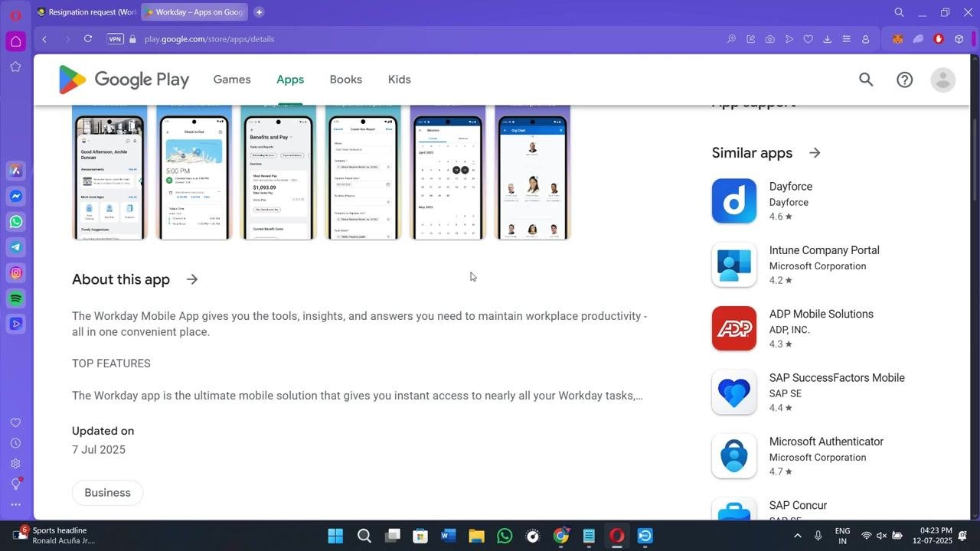Open Microsoft Word from the taskbar
This screenshot has width=980, height=551.
[449, 536]
